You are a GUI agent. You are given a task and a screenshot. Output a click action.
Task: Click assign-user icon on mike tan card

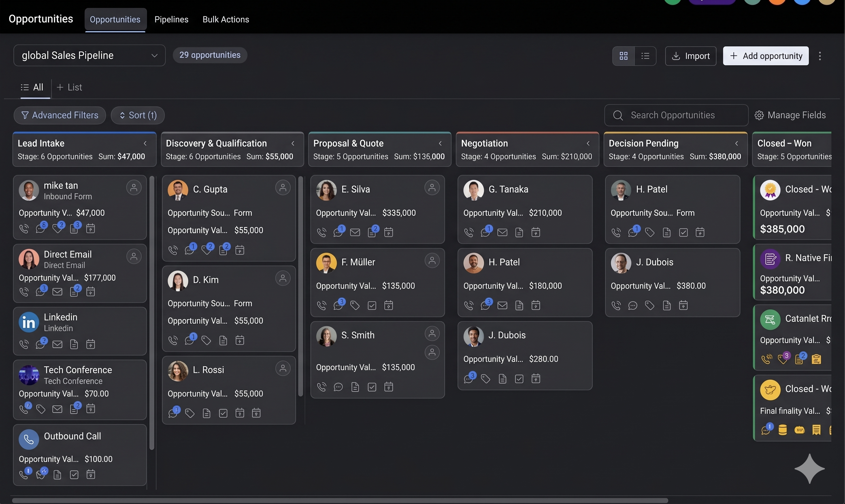tap(134, 187)
